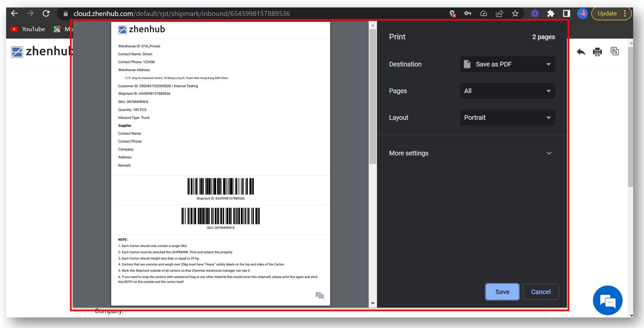Click the print preview scrollbar down arrow

click(373, 303)
